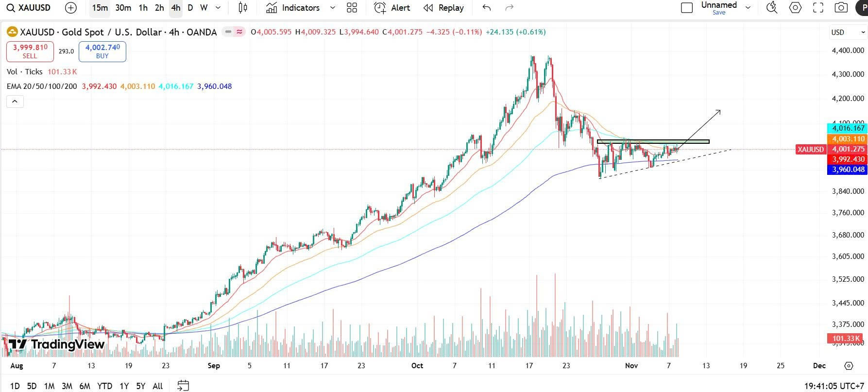Open the layout templates grid icon
Image resolution: width=868 pixels, height=392 pixels.
click(x=352, y=8)
